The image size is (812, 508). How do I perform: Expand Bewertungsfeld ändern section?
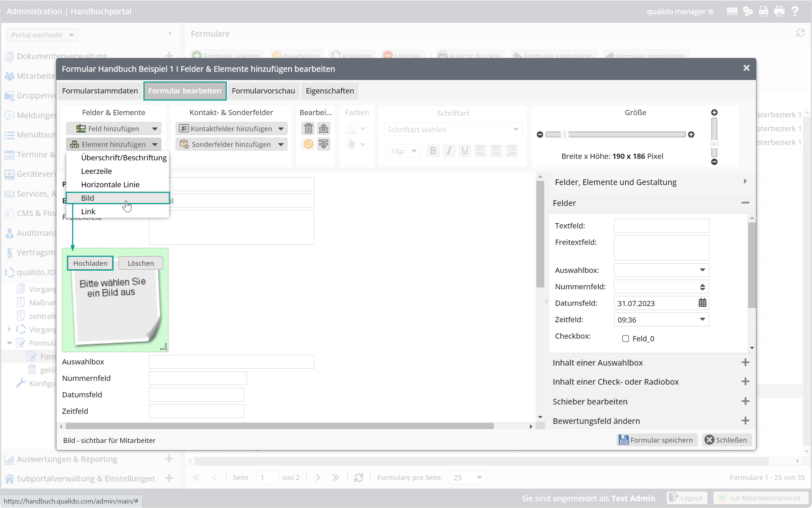745,421
